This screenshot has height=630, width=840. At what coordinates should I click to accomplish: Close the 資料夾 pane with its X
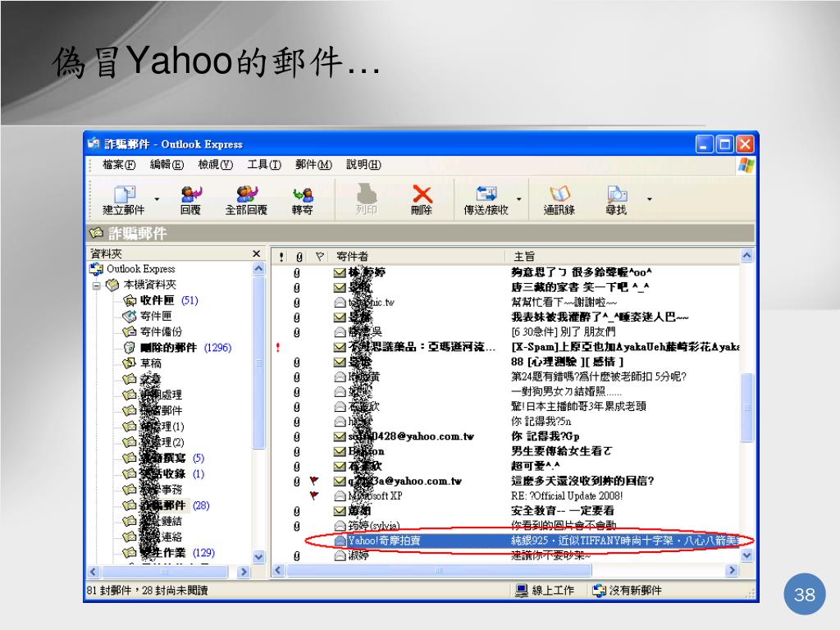(256, 253)
